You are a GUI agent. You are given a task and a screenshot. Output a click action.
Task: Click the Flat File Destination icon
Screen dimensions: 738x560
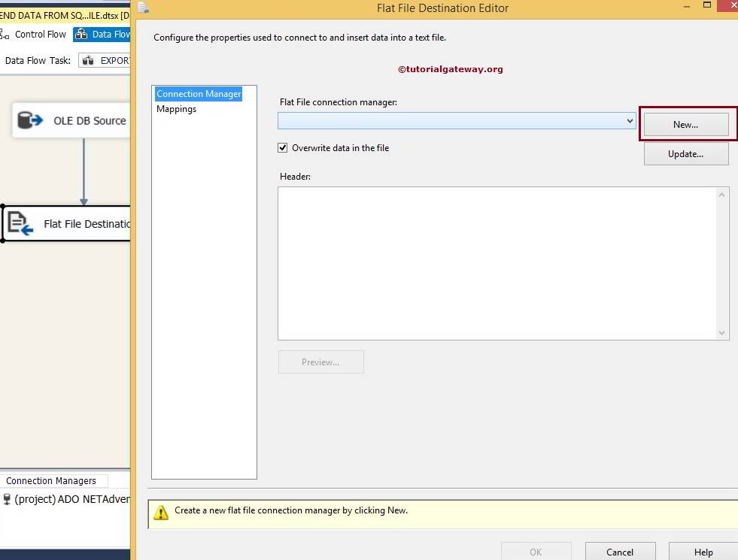tap(20, 222)
